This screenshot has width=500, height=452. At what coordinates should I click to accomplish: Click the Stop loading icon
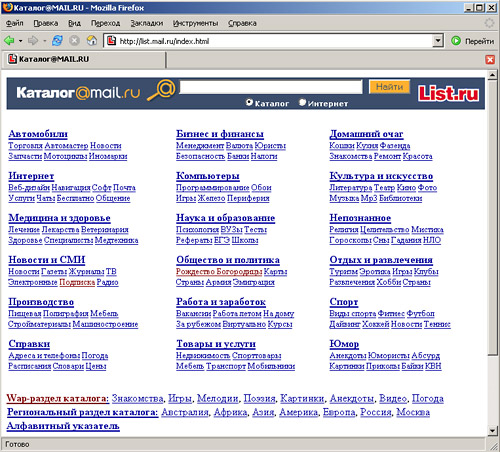coord(74,41)
